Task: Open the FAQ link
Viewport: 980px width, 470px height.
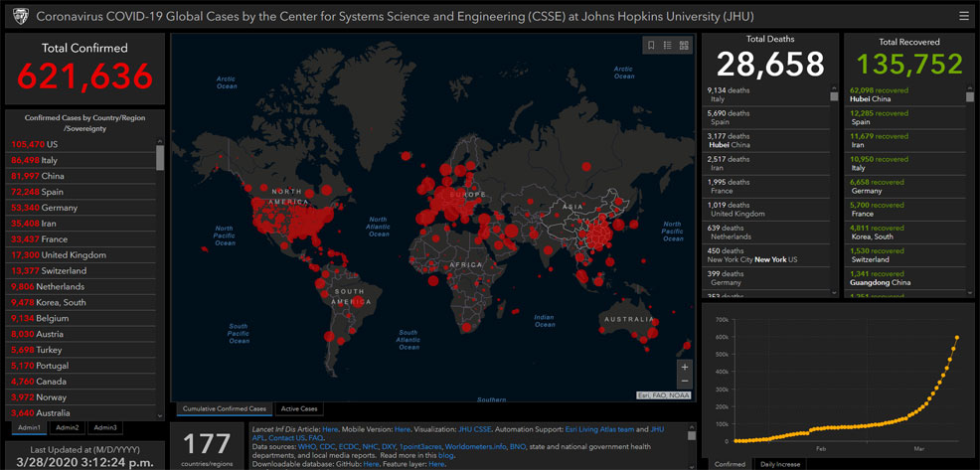Action: pos(315,438)
